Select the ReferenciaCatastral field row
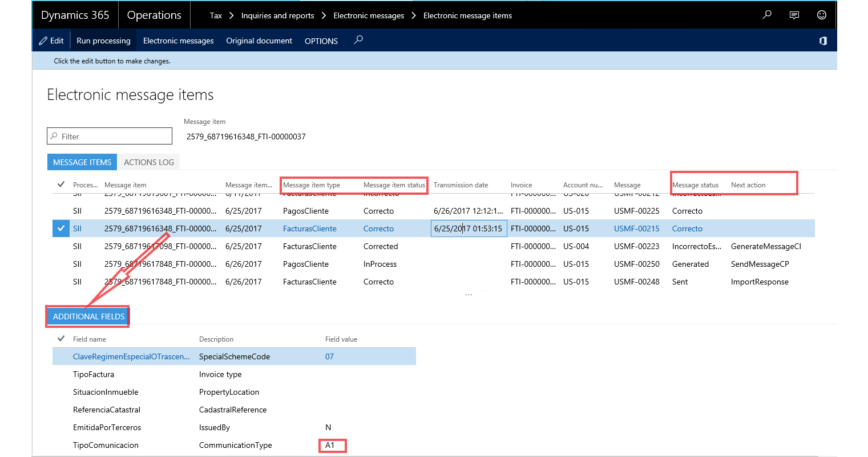The height and width of the screenshot is (457, 868). click(234, 410)
